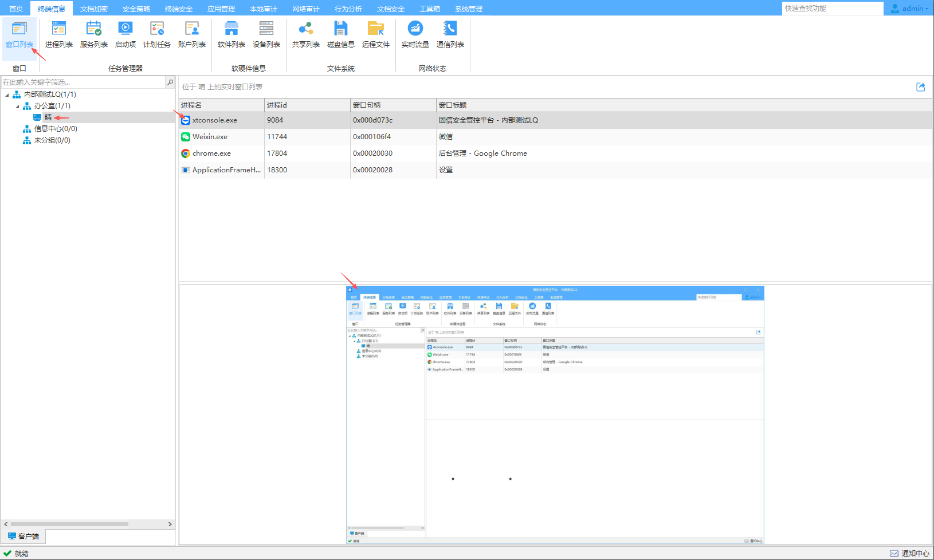Open the 服务列表 services list
934x560 pixels.
pos(94,34)
